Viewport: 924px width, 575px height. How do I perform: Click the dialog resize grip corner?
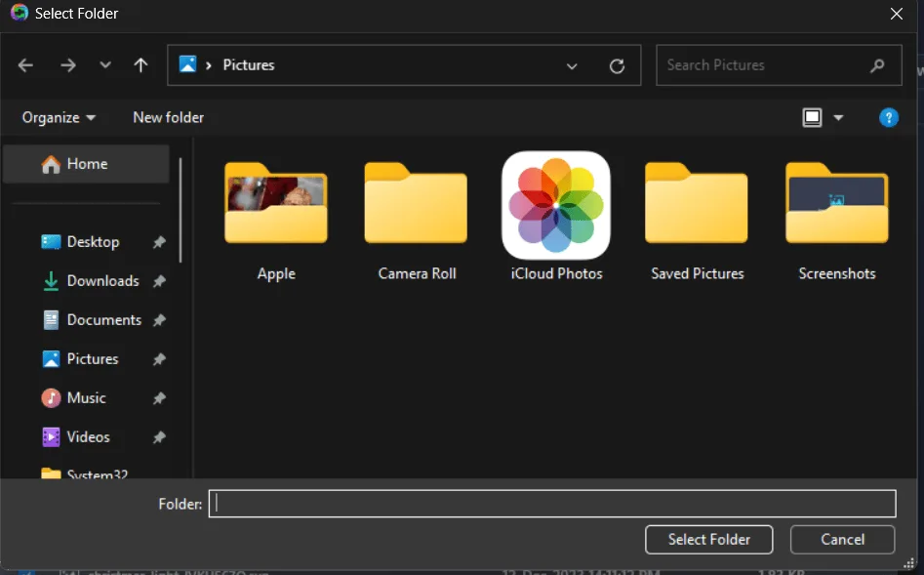tap(909, 564)
